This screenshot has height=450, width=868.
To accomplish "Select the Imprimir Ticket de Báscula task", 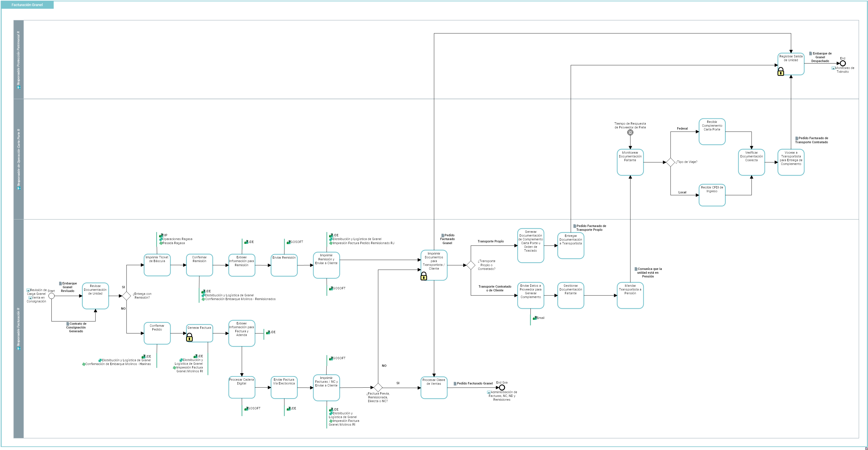I will (157, 265).
